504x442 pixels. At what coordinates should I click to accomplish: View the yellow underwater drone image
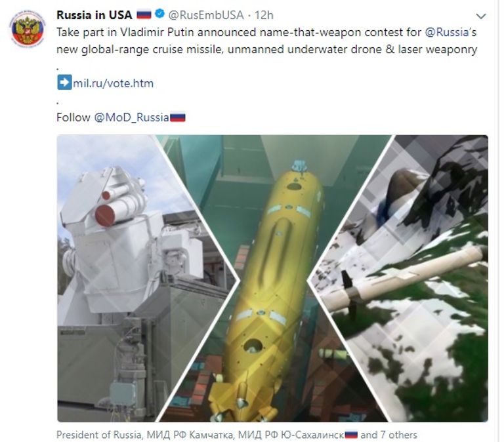[x=273, y=278]
